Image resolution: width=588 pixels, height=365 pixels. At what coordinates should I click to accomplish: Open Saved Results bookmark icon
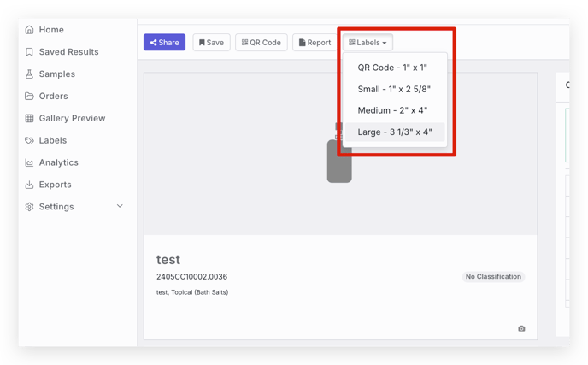tap(29, 52)
